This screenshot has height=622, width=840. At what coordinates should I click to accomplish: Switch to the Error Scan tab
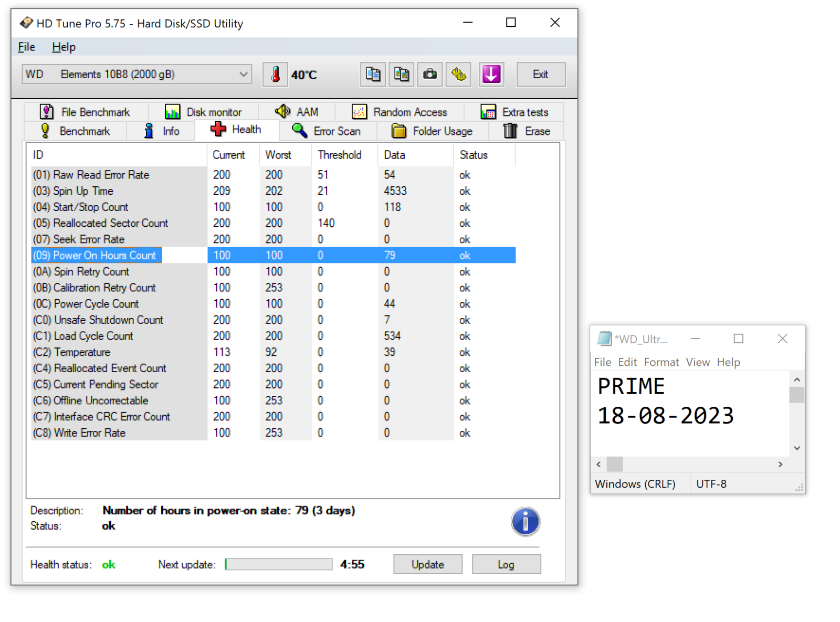(x=327, y=131)
